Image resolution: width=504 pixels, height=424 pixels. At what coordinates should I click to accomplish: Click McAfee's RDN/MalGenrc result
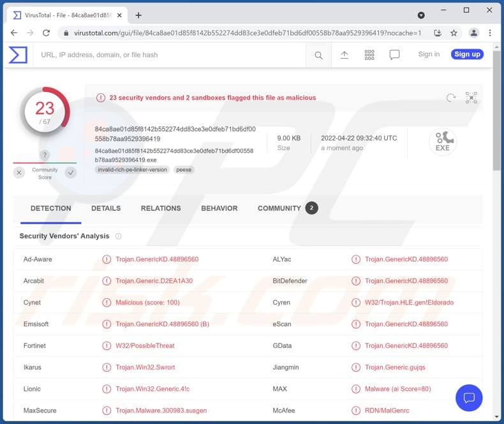[387, 411]
